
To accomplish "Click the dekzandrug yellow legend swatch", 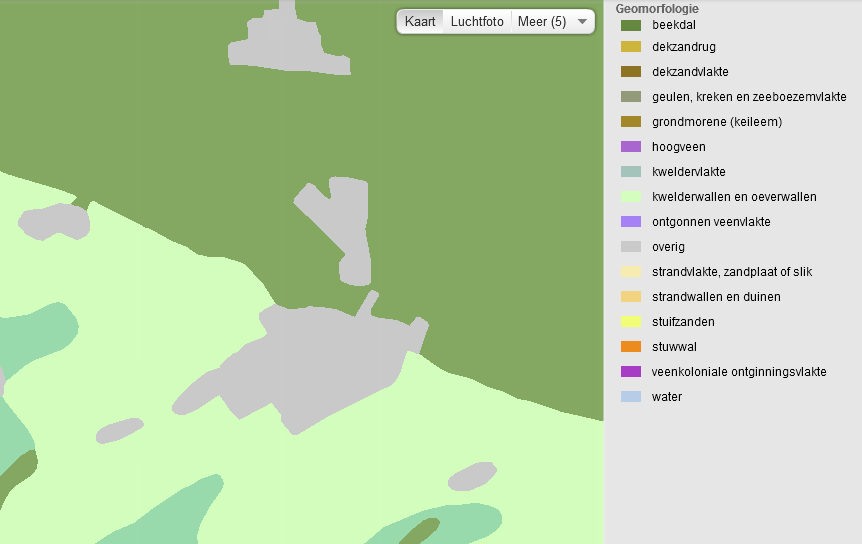I will click(x=630, y=47).
